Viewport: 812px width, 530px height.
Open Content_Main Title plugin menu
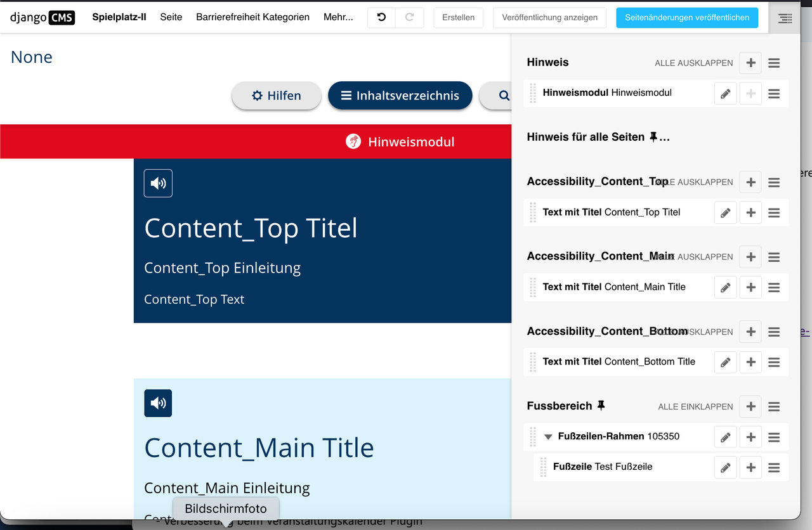[x=774, y=287]
